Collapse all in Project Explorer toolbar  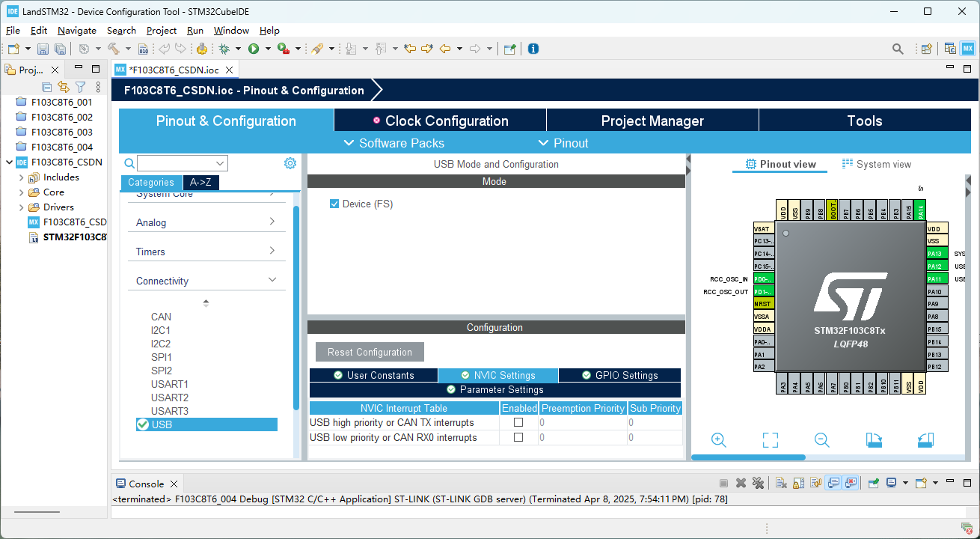tap(47, 88)
